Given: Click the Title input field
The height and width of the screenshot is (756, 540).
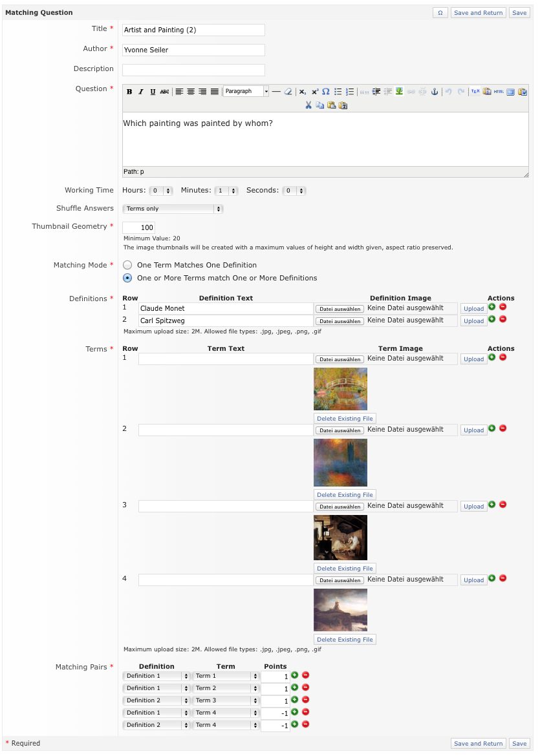Looking at the screenshot, I should coord(193,30).
